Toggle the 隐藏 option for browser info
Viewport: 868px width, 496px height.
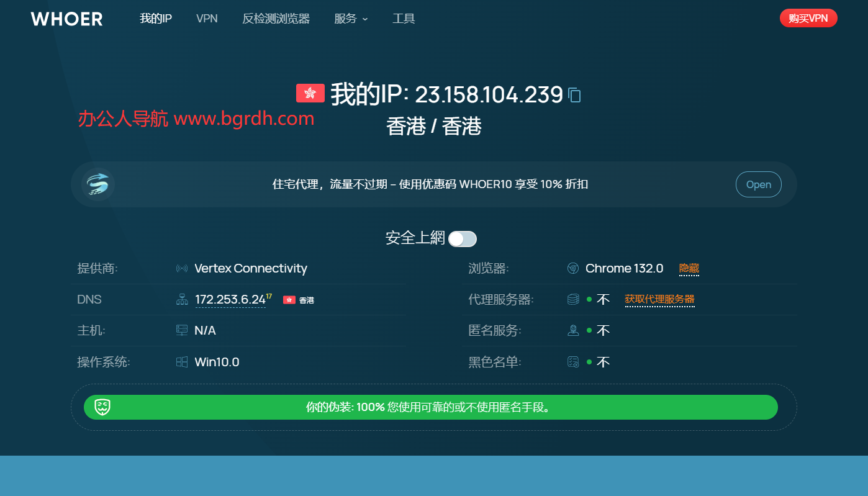tap(689, 268)
